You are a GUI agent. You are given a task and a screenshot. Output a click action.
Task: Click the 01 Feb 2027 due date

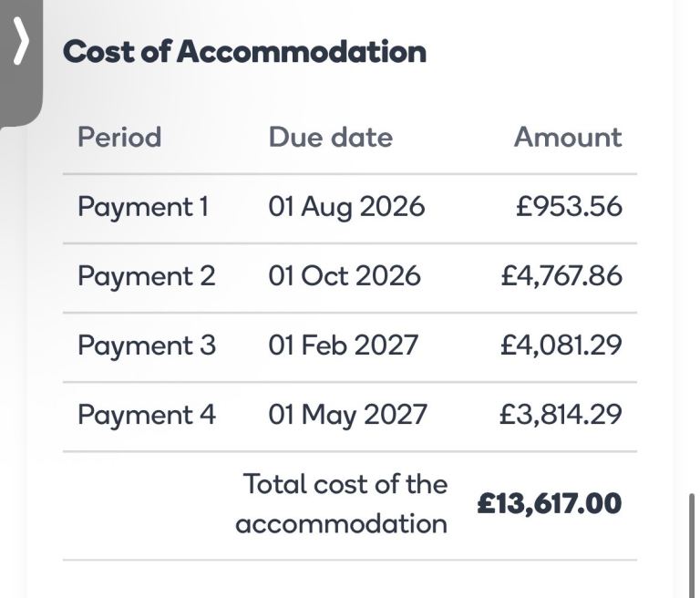pyautogui.click(x=343, y=345)
